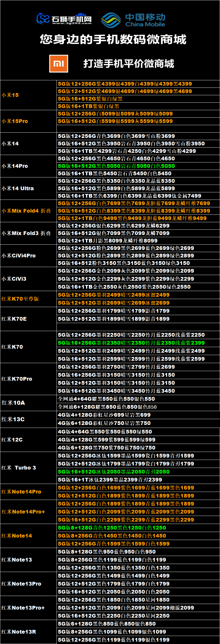
Task: Select green row 5G版16+256G墨羽2350晴雪2350
Action: pyautogui.click(x=138, y=343)
